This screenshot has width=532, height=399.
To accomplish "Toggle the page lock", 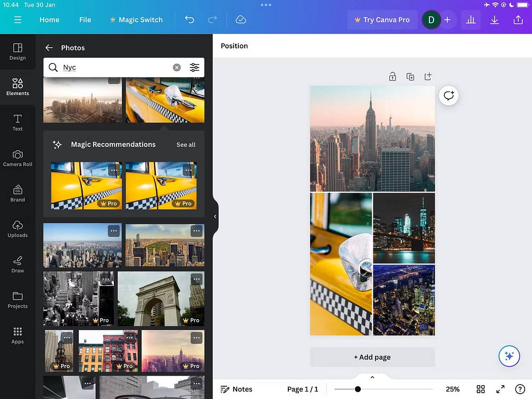I will [393, 76].
